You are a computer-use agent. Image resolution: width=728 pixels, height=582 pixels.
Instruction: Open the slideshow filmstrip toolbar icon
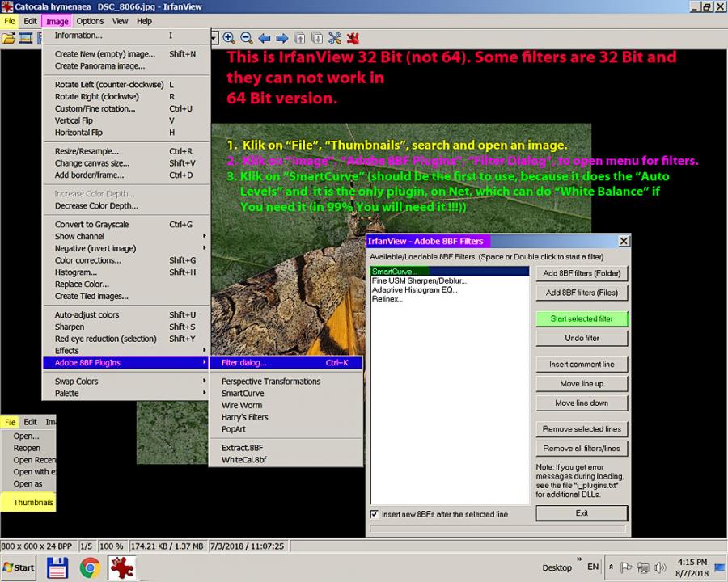click(26, 38)
